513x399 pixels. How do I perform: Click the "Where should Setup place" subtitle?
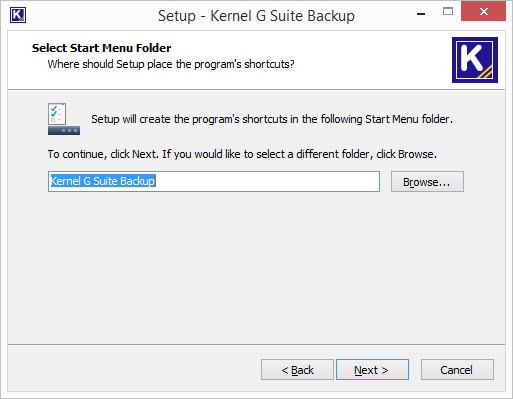pos(171,64)
